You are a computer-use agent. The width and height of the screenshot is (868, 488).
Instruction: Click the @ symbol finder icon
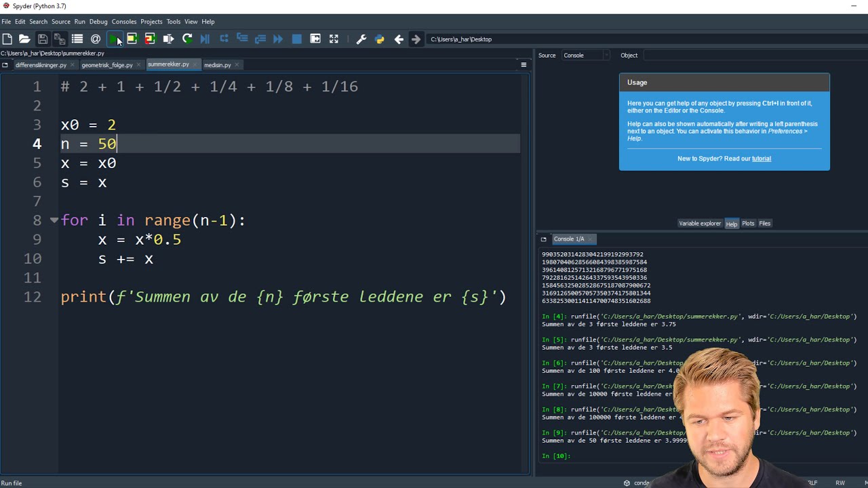coord(96,39)
